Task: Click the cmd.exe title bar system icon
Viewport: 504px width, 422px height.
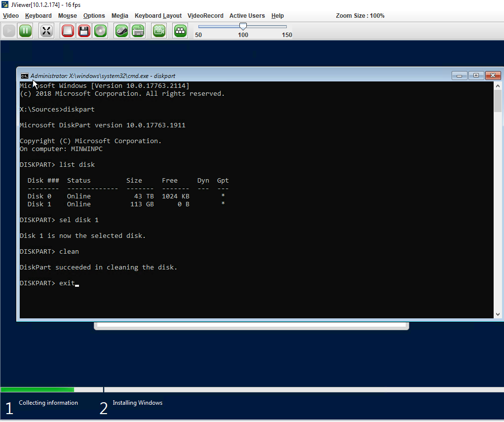Action: pos(24,76)
